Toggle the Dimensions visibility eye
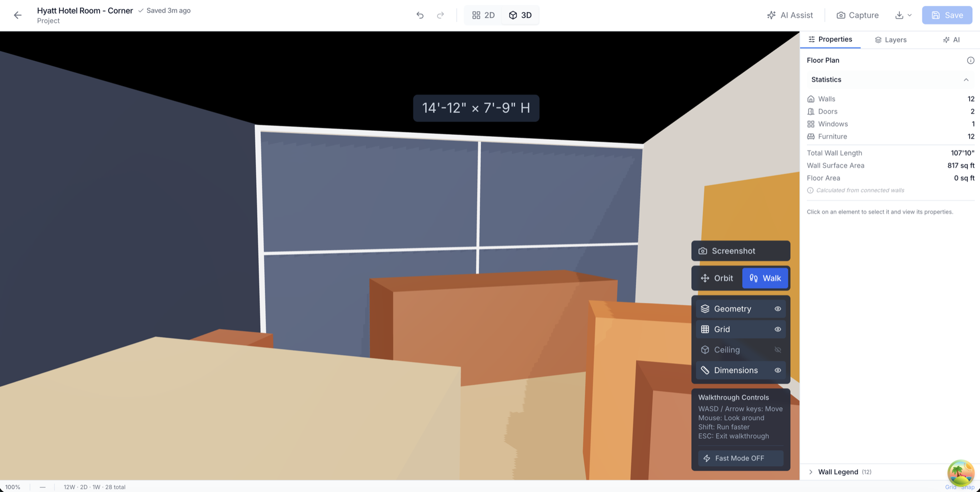Viewport: 980px width, 492px height. click(x=778, y=370)
